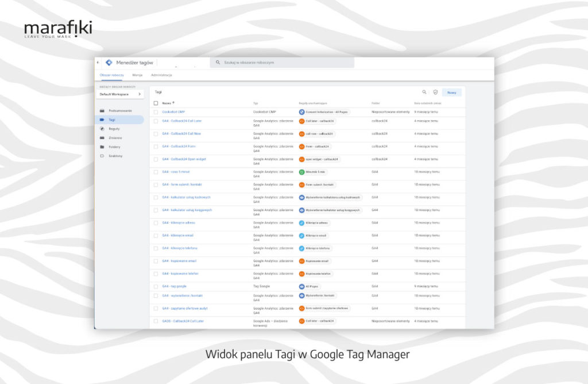Click the Consent Initialization trigger icon in the Cookiebot row
The height and width of the screenshot is (384, 588).
tap(301, 112)
